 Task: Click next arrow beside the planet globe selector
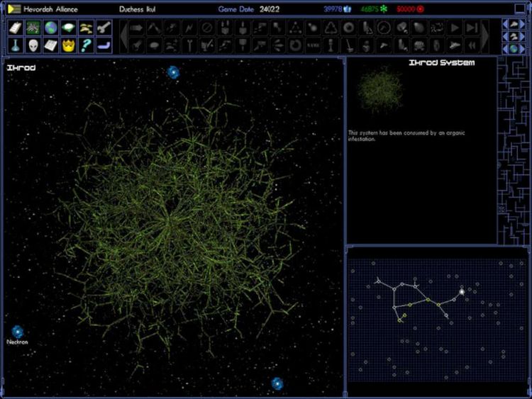click(x=521, y=49)
